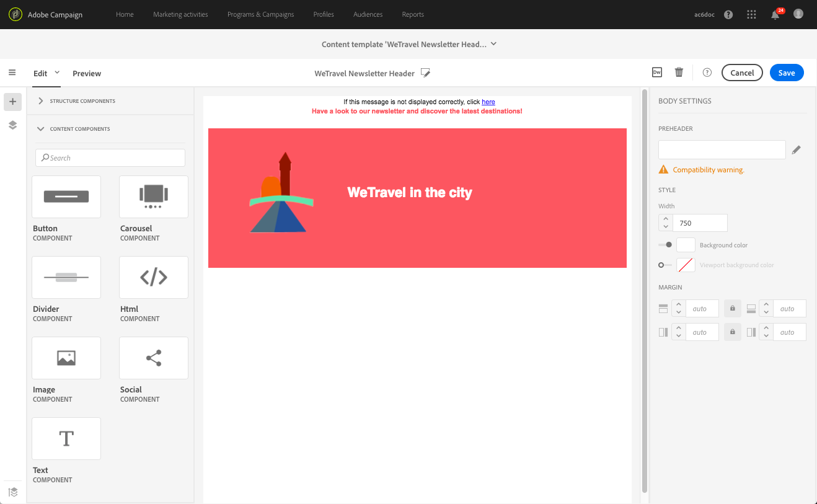
Task: Click the Adobe Campaign logo icon
Action: pos(15,14)
